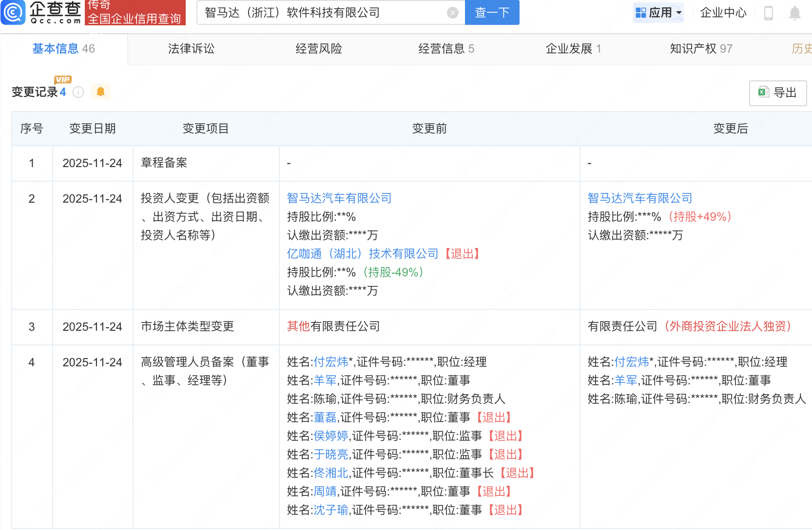This screenshot has height=530, width=812.
Task: Click the VIP badge above 变更记录
Action: click(63, 79)
